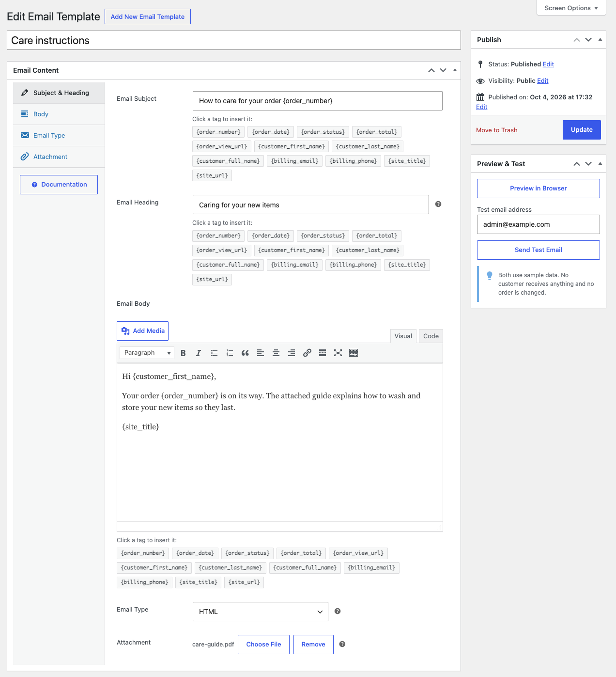The image size is (616, 677).
Task: Click the Update button
Action: 582,130
